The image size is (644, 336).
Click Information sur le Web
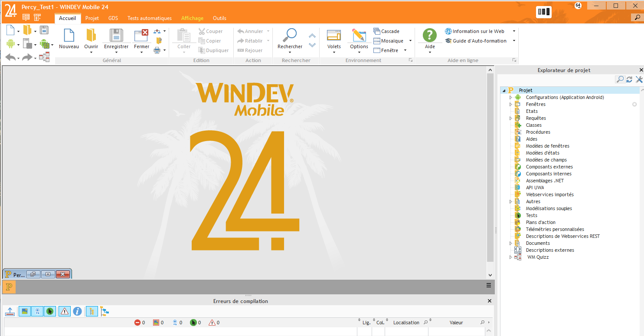pyautogui.click(x=475, y=31)
